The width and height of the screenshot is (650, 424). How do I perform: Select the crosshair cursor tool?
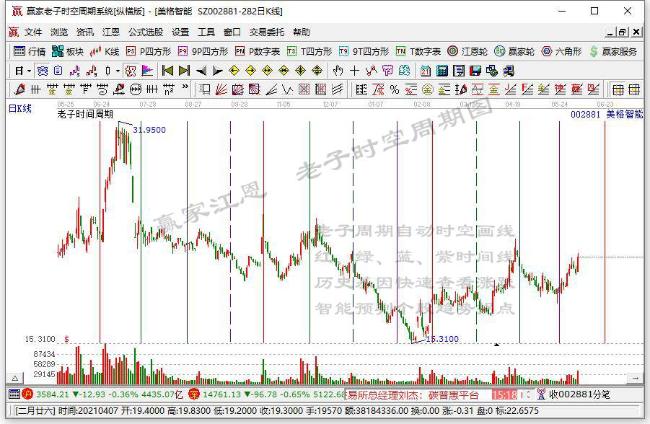(x=354, y=71)
